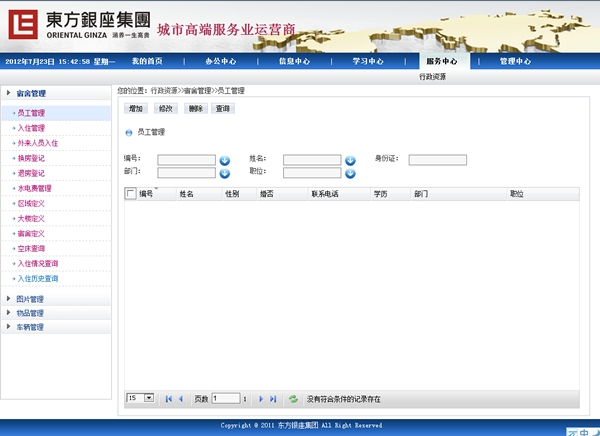Image resolution: width=600 pixels, height=436 pixels.
Task: Click the 删除 button
Action: (x=196, y=109)
